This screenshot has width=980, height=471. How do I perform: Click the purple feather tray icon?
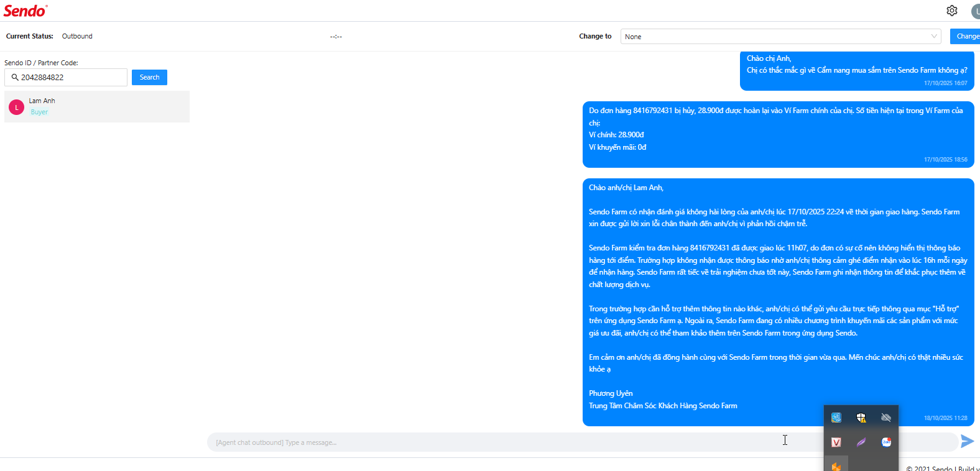(861, 442)
